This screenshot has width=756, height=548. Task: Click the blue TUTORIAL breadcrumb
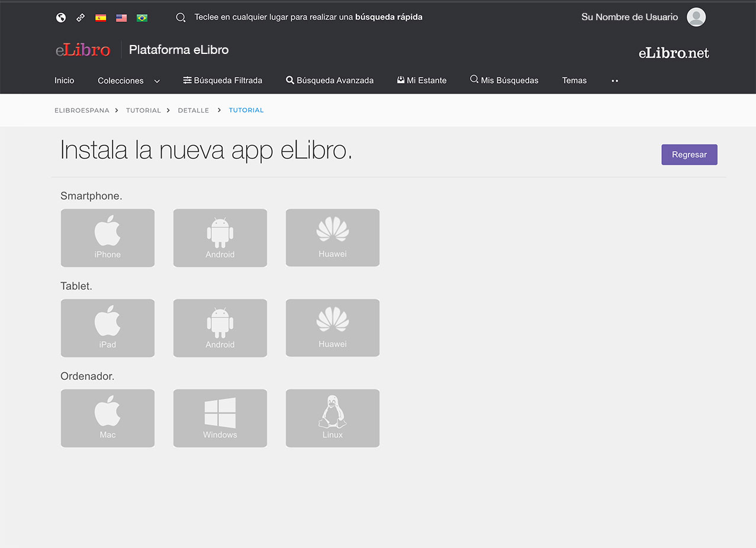coord(246,110)
